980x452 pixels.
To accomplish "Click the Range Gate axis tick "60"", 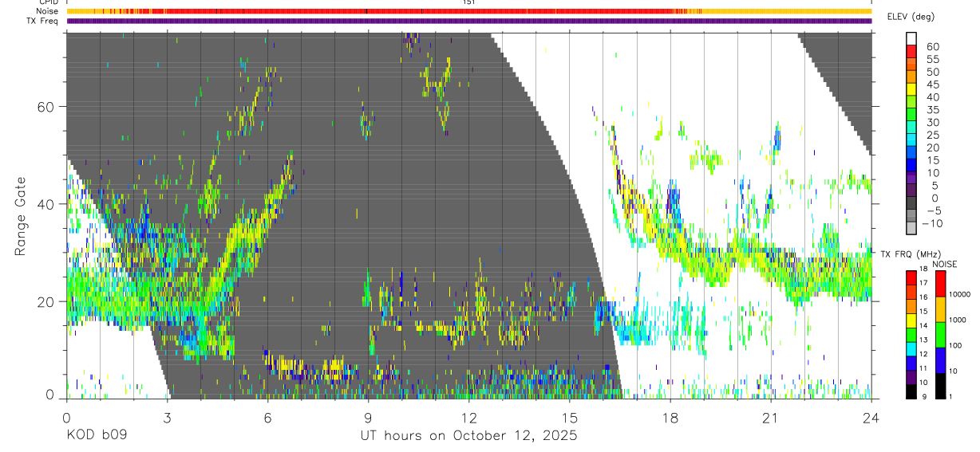I will click(45, 106).
